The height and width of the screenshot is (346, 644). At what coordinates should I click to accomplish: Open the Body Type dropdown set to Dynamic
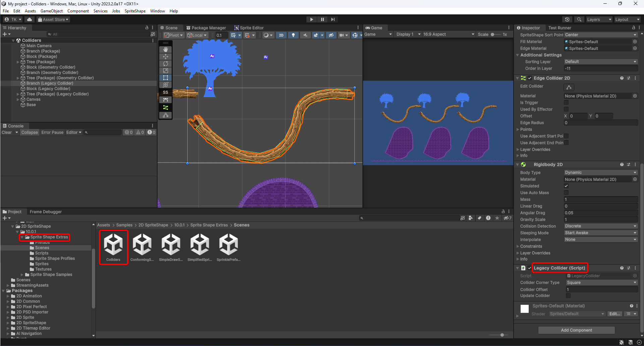(600, 172)
